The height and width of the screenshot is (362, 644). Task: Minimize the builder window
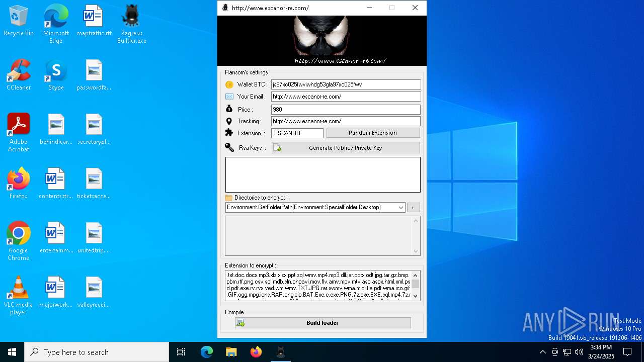(369, 8)
